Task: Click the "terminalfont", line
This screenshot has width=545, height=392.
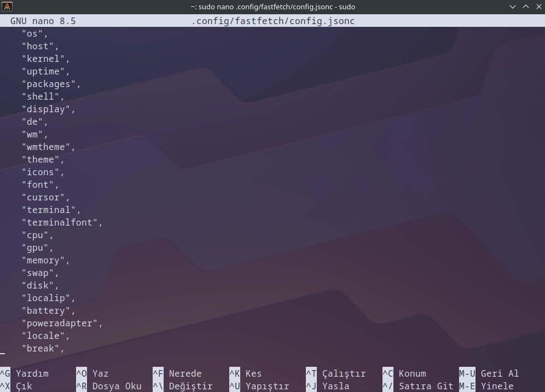Action: (62, 223)
